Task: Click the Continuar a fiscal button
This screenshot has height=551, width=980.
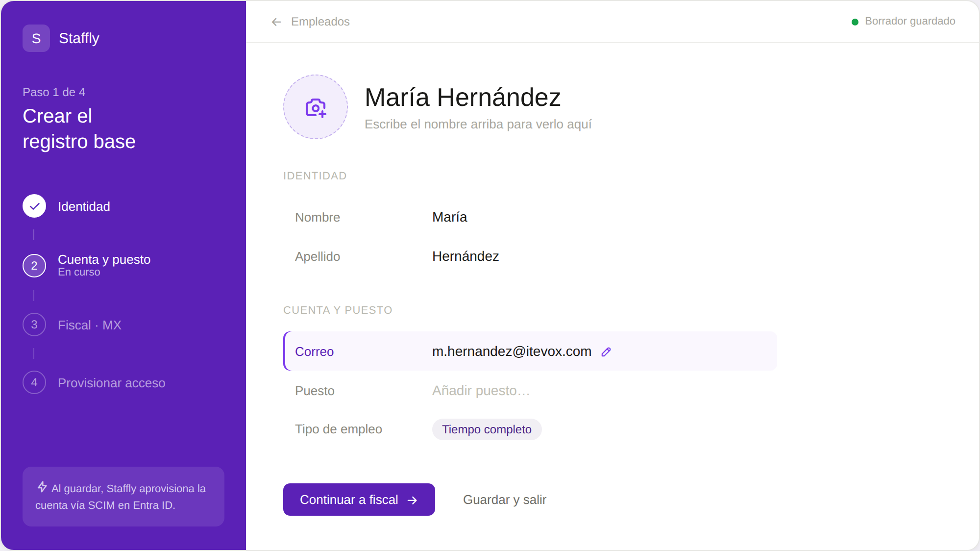Action: [x=359, y=500]
